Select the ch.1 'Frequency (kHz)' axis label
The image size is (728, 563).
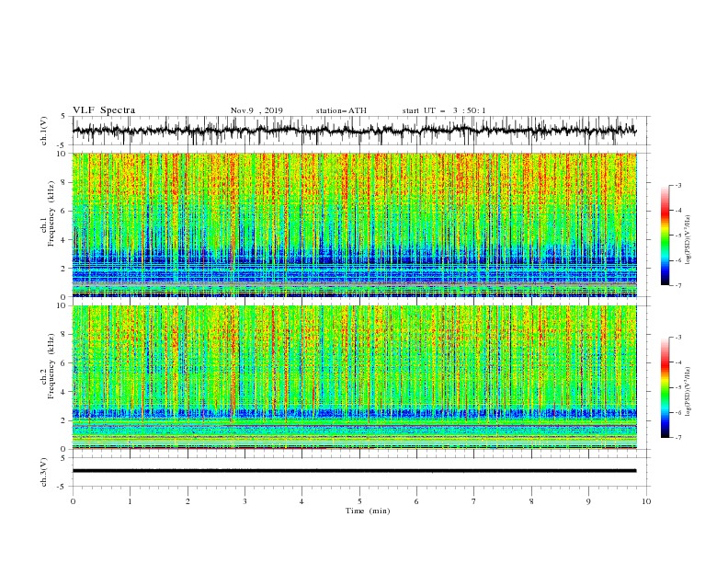click(51, 213)
